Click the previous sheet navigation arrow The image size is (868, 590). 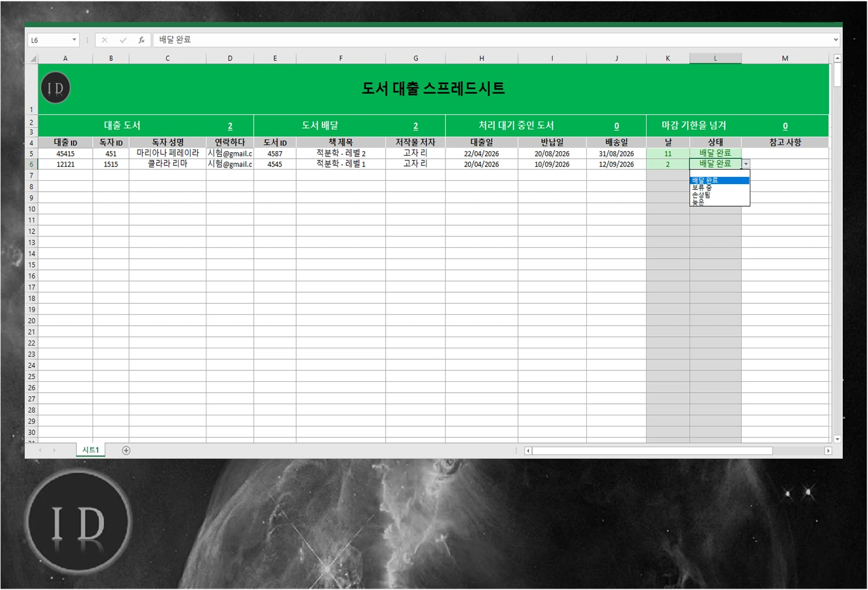pos(40,450)
